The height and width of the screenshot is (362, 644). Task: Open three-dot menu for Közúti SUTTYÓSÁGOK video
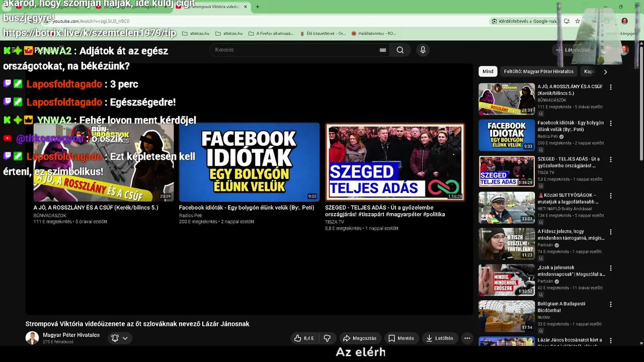coord(611,196)
